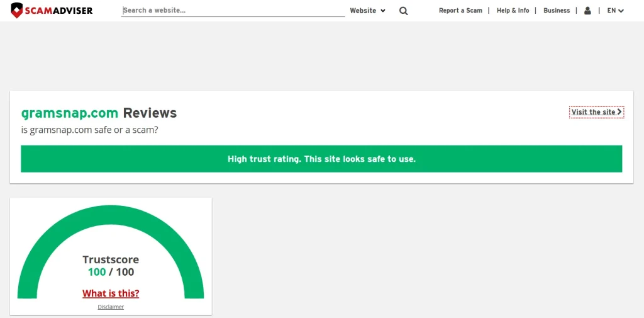
Task: Open the Website search type dropdown
Action: coord(367,11)
